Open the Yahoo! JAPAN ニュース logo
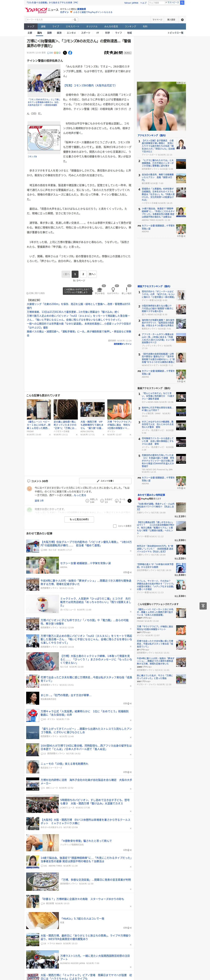The height and width of the screenshot is (980, 210). (x=42, y=10)
